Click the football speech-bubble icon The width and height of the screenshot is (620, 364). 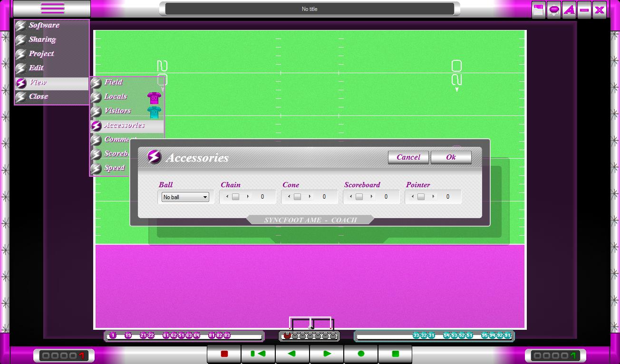[x=554, y=10]
